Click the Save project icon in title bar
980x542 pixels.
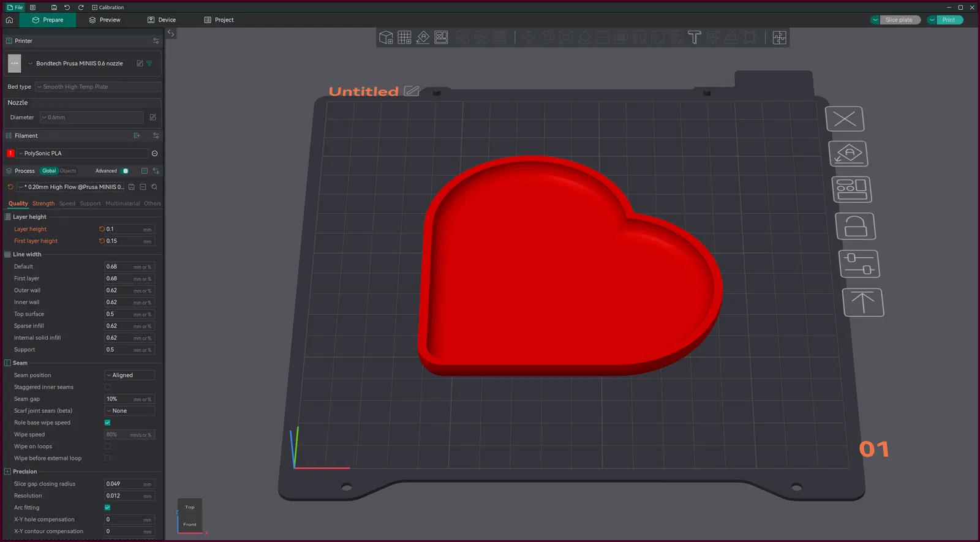54,7
